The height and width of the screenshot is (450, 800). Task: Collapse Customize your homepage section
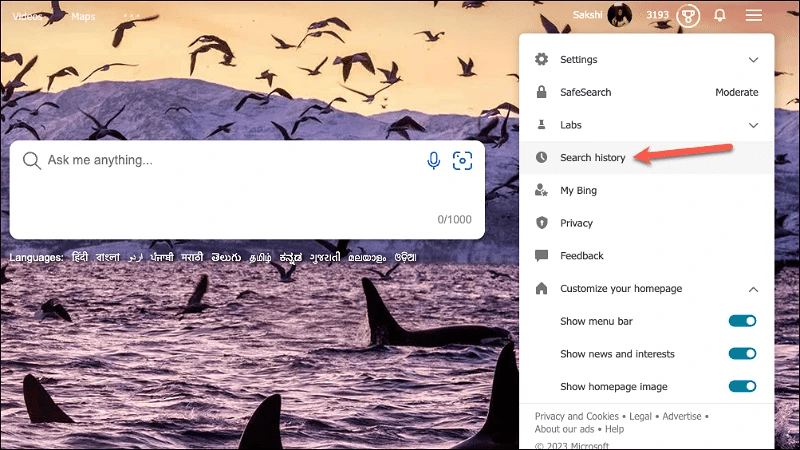pos(754,289)
